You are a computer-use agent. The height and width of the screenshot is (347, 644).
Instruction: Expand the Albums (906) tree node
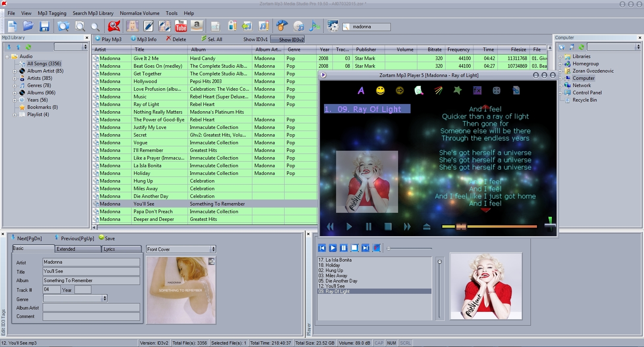click(15, 93)
